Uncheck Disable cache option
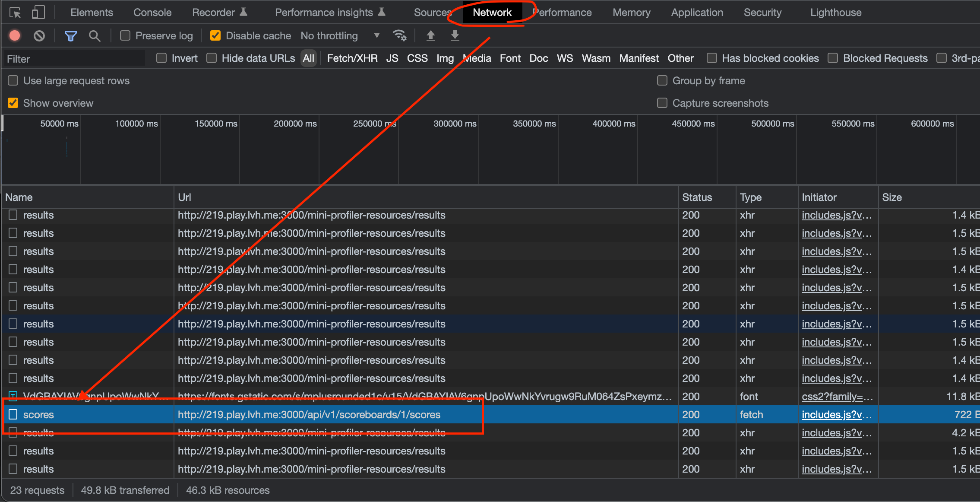Viewport: 980px width, 502px height. coord(215,35)
